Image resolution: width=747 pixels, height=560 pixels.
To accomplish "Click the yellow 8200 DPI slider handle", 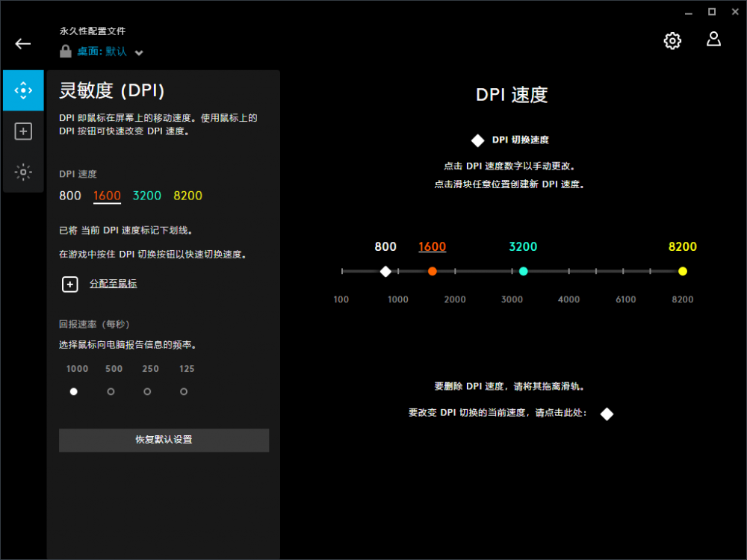I will click(x=682, y=271).
